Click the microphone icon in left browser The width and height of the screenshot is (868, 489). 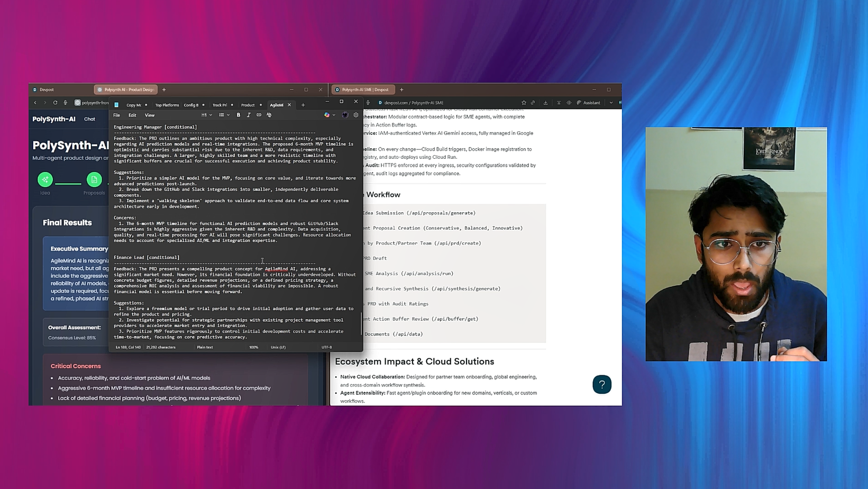point(66,103)
